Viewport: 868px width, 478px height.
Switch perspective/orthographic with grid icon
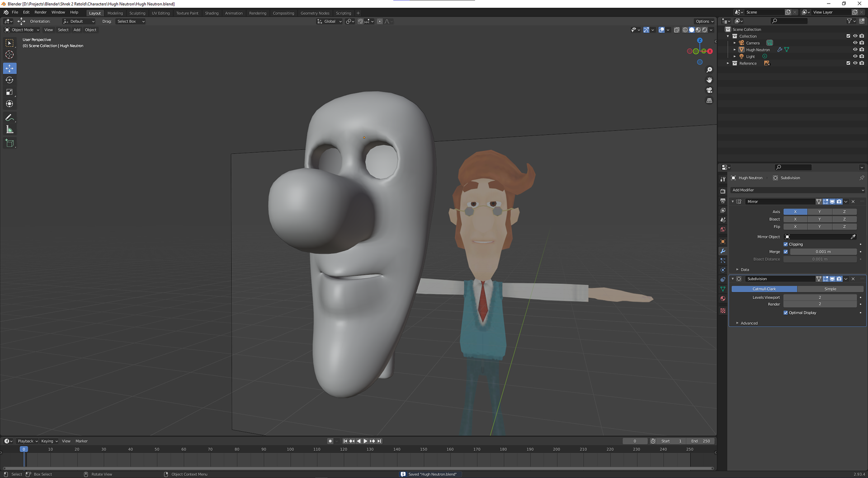pos(709,100)
